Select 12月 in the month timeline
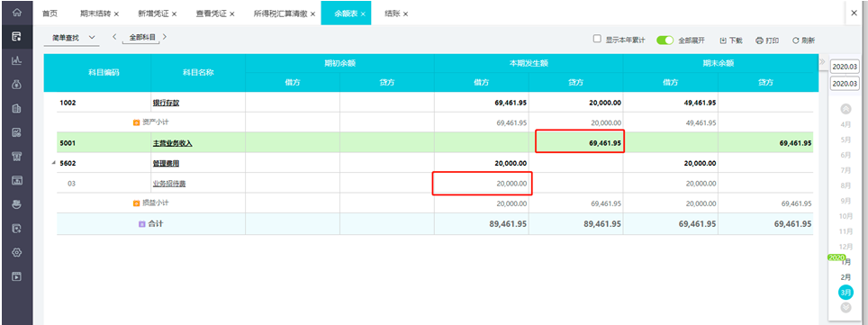Image resolution: width=868 pixels, height=325 pixels. pyautogui.click(x=845, y=247)
